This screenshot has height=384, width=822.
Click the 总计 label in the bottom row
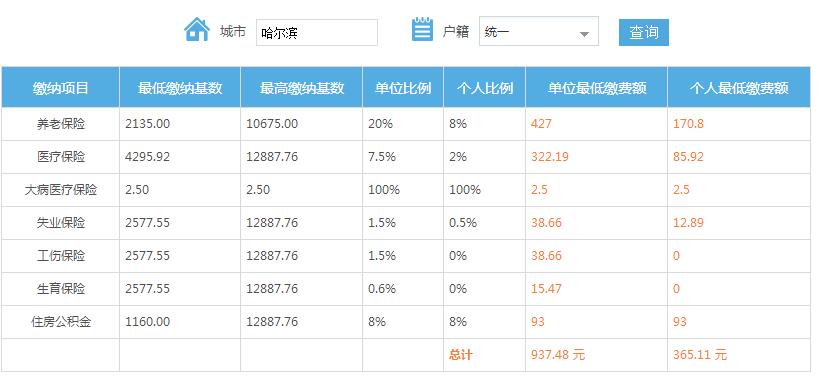(x=461, y=355)
